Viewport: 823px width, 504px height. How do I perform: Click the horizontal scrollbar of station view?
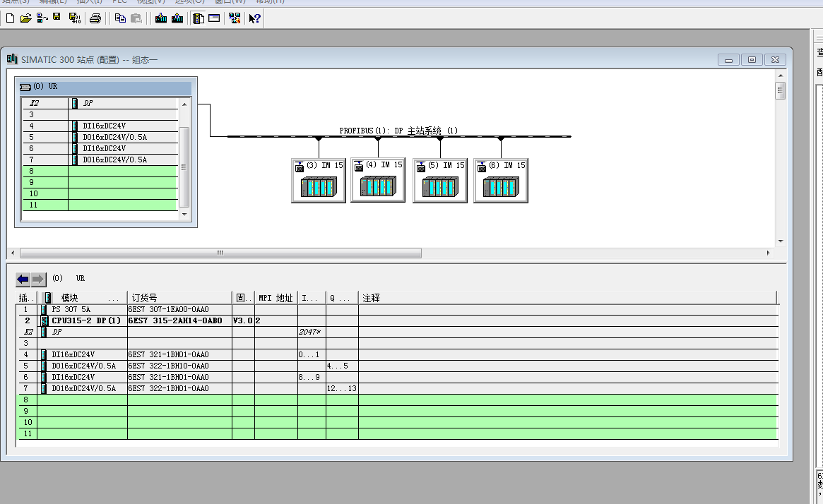tap(220, 253)
